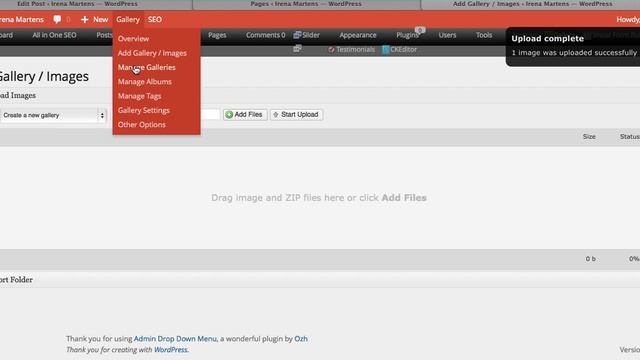Click the Size column header
Viewport: 640px width, 360px height.
tap(589, 137)
